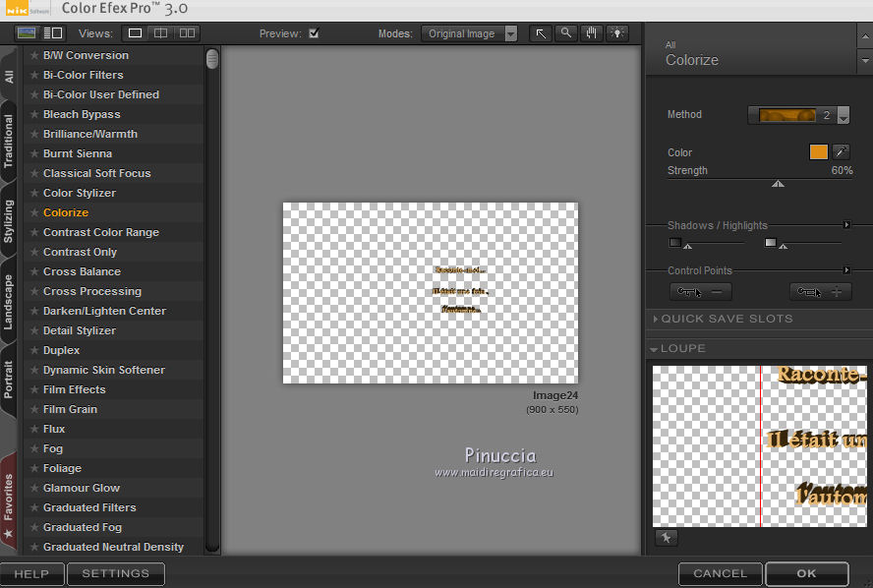The height and width of the screenshot is (588, 873).
Task: Click the filter list scrollbar
Action: coord(212,59)
